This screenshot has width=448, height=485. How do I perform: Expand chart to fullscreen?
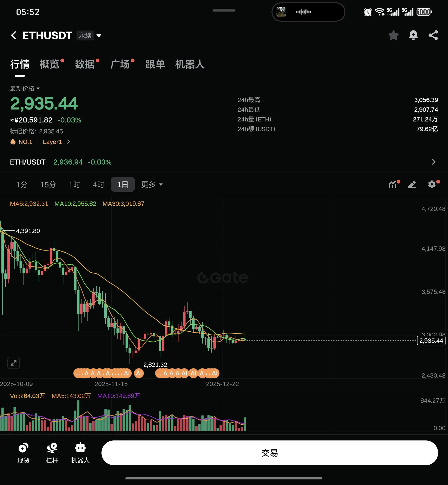[14, 363]
